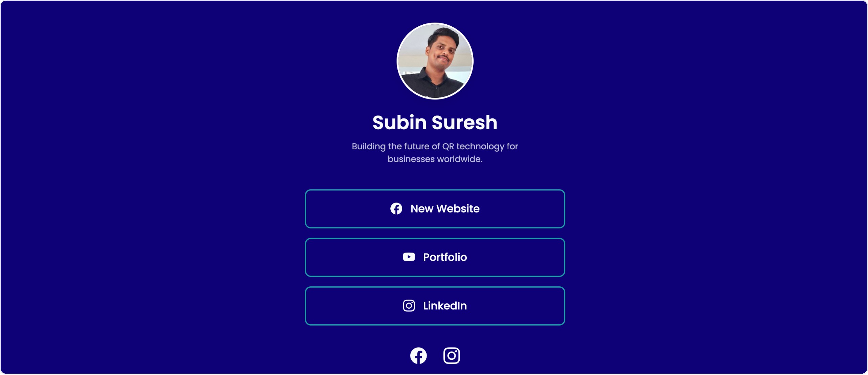868x375 pixels.
Task: Click the Facebook icon inside New Website button
Action: point(396,209)
